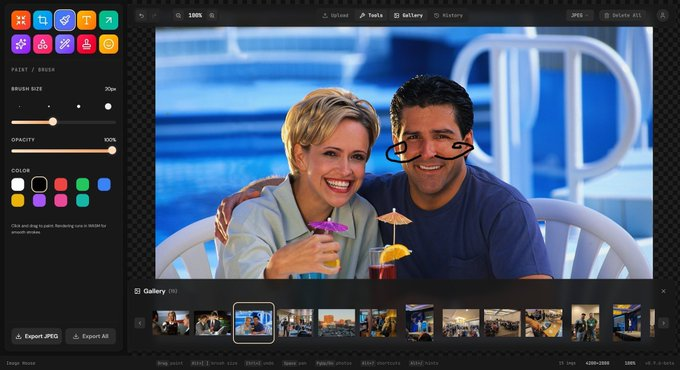Open the History tab
Viewport: 680px width, 370px height.
coord(448,16)
